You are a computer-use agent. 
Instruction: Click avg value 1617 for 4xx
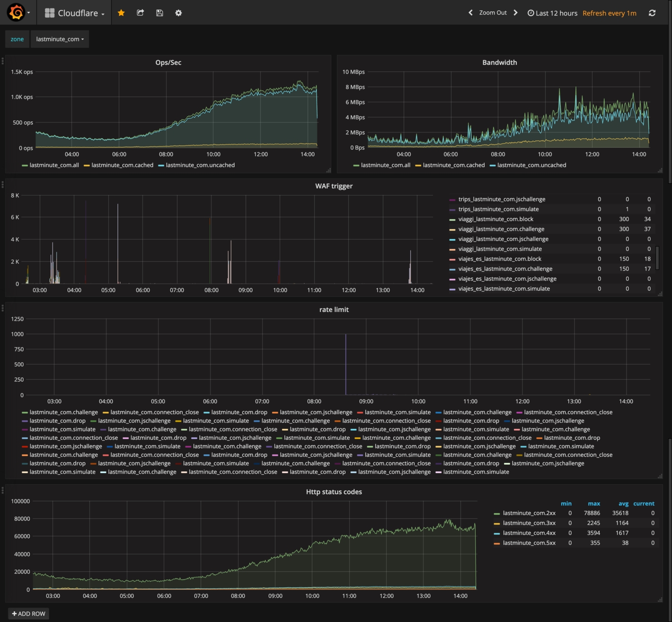[622, 533]
